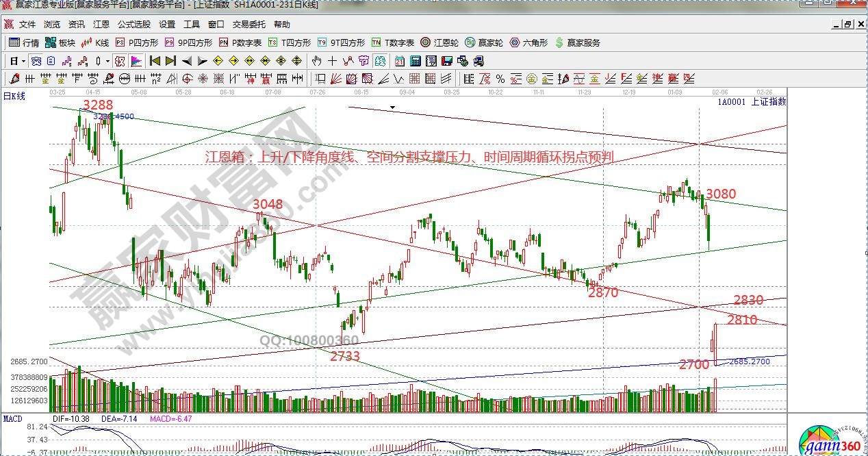Open the 公式选股 menu

134,24
